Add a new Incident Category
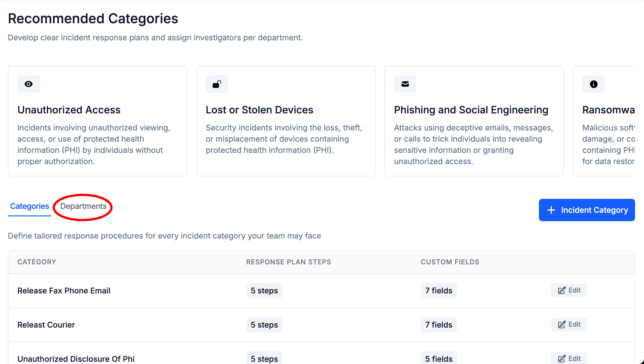 point(587,210)
